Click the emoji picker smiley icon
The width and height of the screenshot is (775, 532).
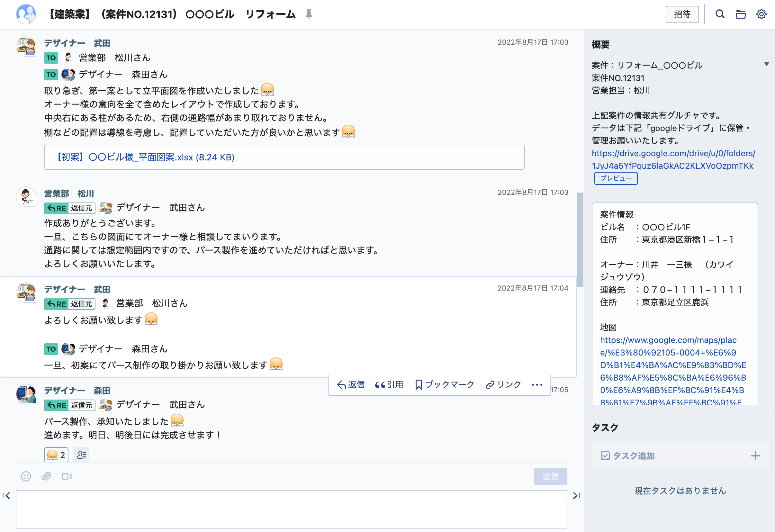26,476
